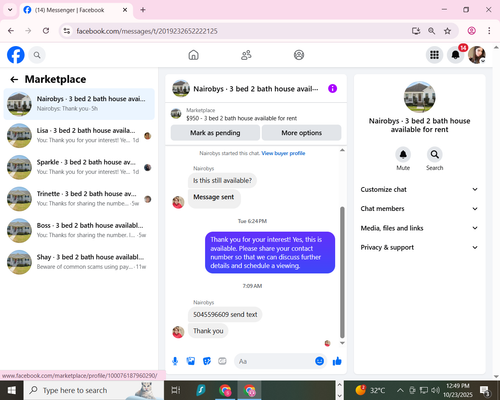Bookmark page with star icon
Viewport: 500px width, 400px height.
(447, 31)
